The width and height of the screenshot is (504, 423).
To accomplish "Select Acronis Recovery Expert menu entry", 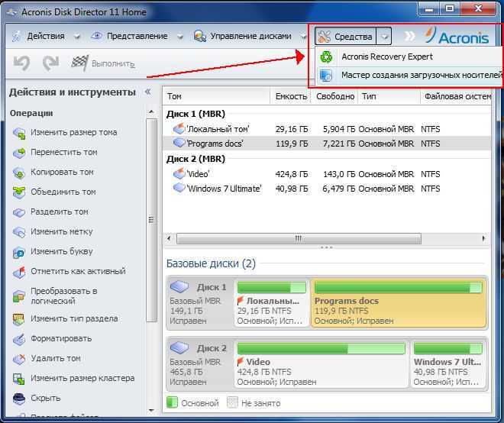I will tap(409, 57).
